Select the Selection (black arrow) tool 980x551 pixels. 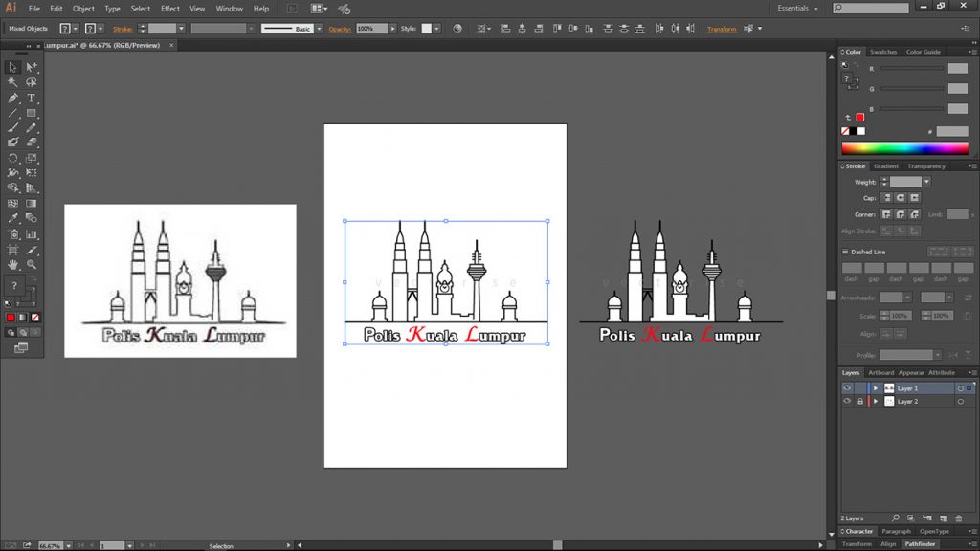tap(12, 67)
